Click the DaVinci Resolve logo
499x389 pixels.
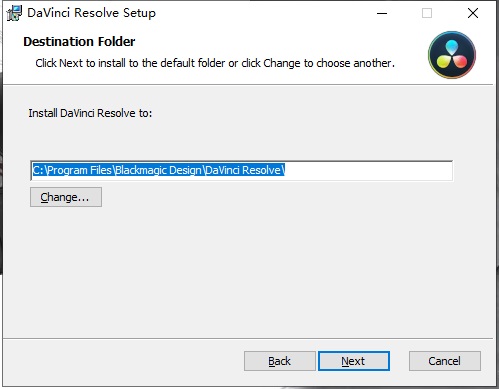click(452, 55)
